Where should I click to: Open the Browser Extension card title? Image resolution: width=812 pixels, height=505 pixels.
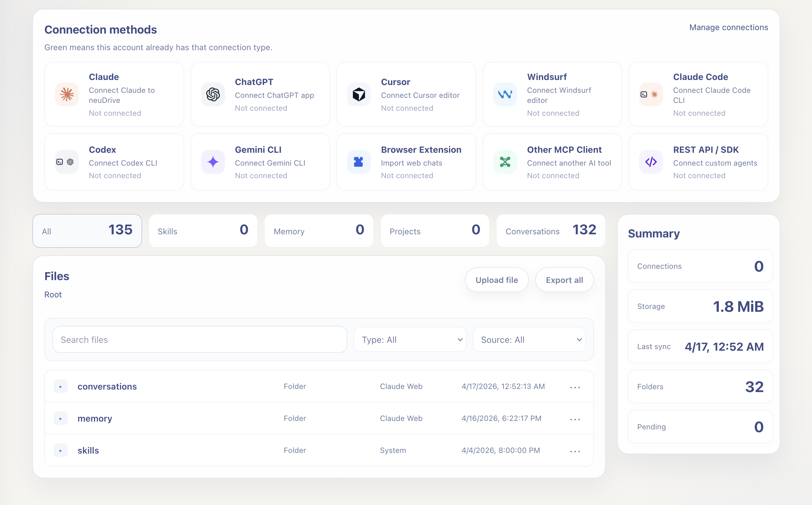tap(421, 150)
